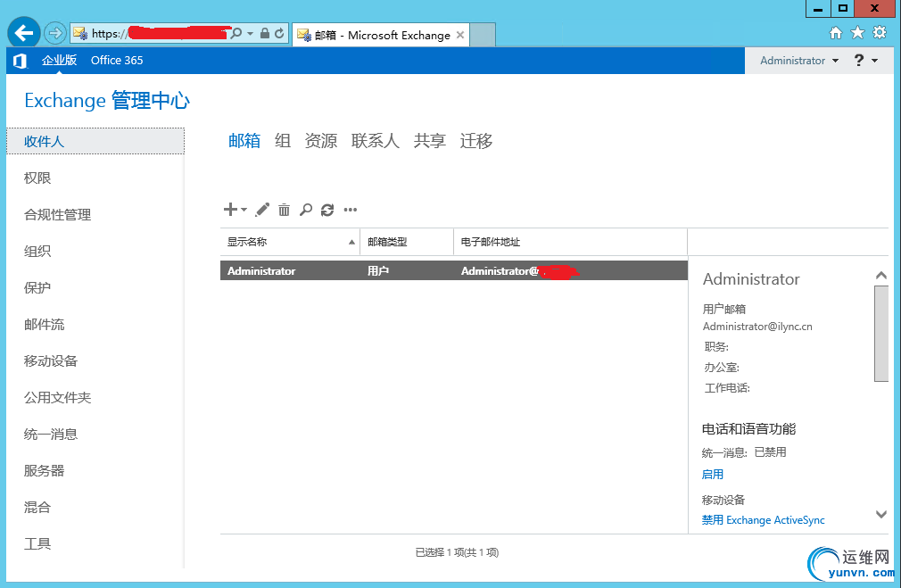Viewport: 901px width, 588px height.
Task: Select the Administrator mailbox row
Action: [454, 270]
